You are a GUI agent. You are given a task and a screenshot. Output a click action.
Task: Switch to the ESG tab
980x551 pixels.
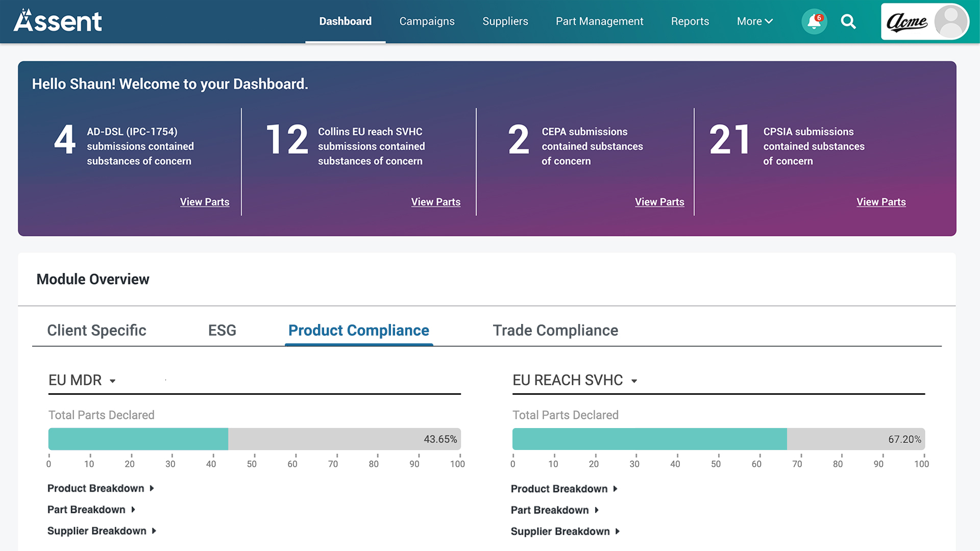pyautogui.click(x=222, y=331)
